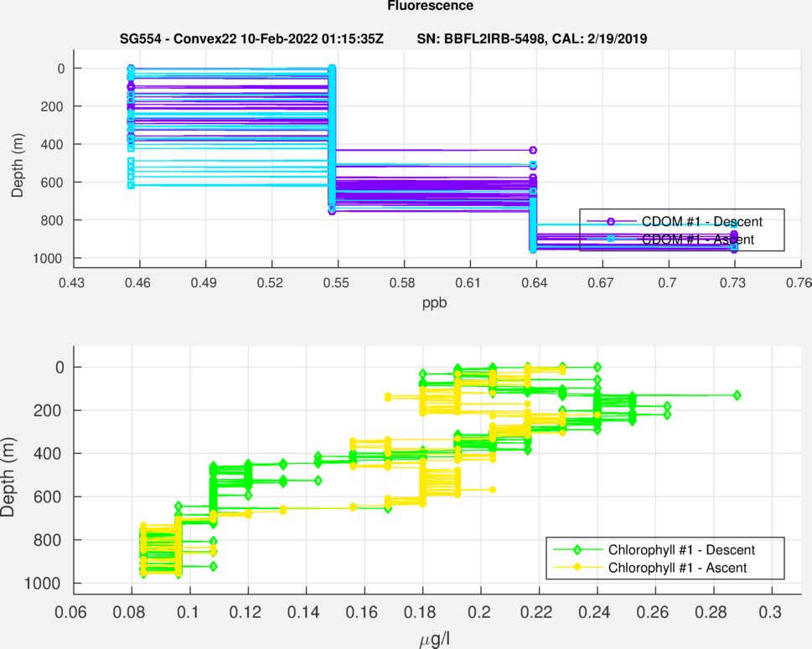Click the lone purple circle at 0.64 ppb above 500 m
This screenshot has width=812, height=649.
(x=533, y=151)
